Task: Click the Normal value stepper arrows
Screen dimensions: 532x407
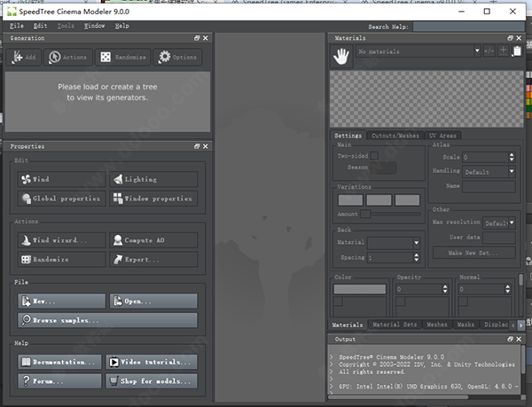Action: [x=507, y=289]
